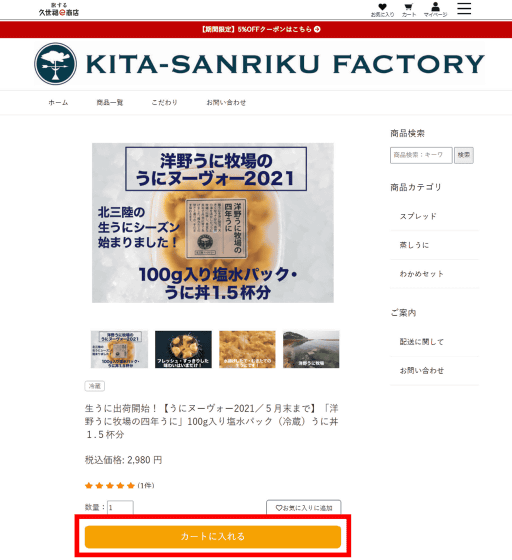Go to ホーム menu item
This screenshot has width=512, height=560.
(58, 102)
